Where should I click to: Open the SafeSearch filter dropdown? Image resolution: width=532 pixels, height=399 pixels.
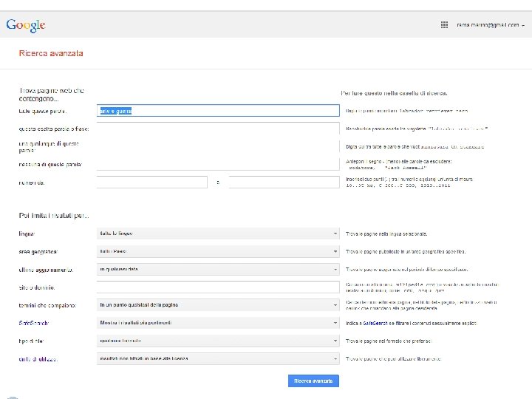tap(218, 323)
